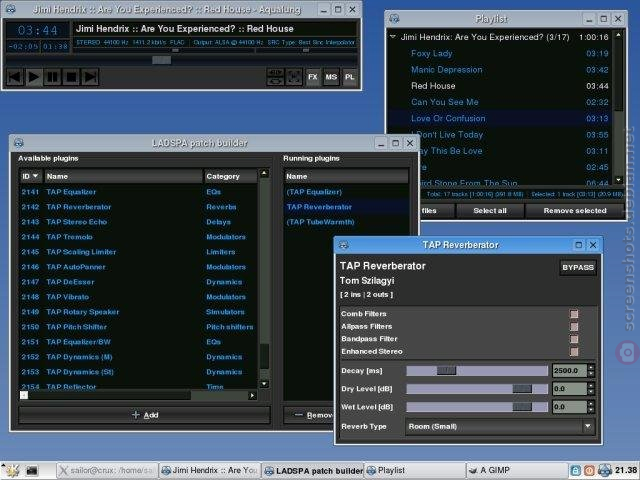The height and width of the screenshot is (480, 640).
Task: Select TAP Scaling Limiter plugin
Action: point(139,252)
